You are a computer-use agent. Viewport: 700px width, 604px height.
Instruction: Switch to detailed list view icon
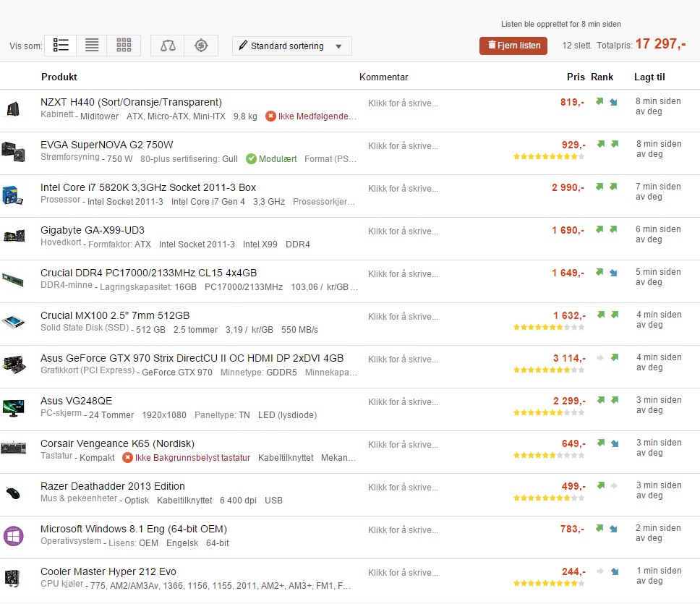tap(60, 46)
